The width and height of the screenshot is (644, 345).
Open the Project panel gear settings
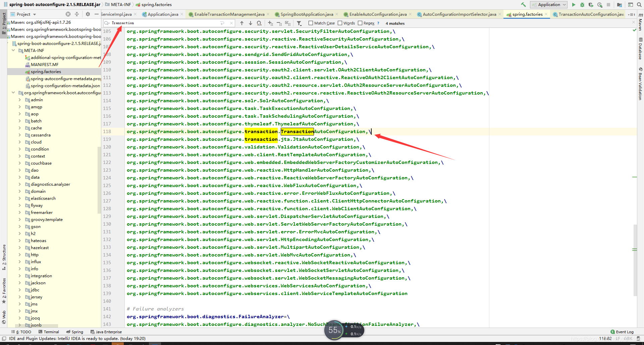(88, 14)
